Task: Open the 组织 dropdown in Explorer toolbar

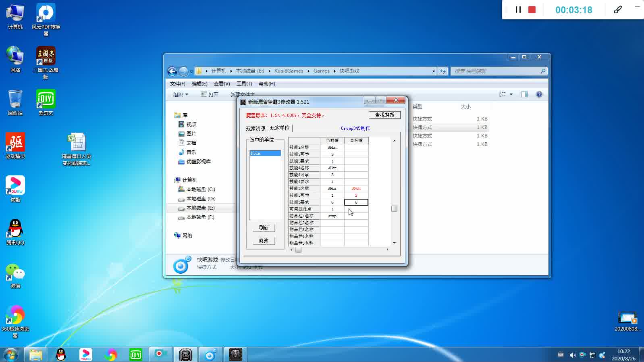Action: 181,94
